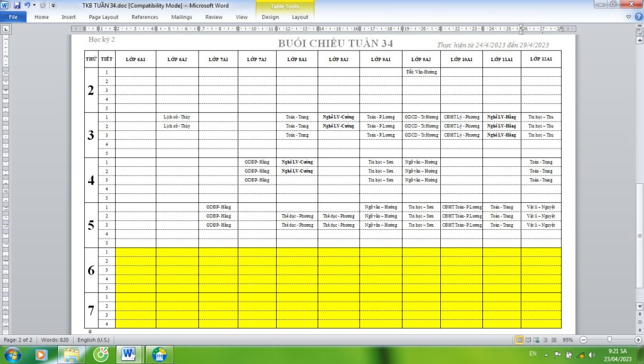Click the Words: 820 count in status bar
The width and height of the screenshot is (644, 364).
tap(55, 340)
